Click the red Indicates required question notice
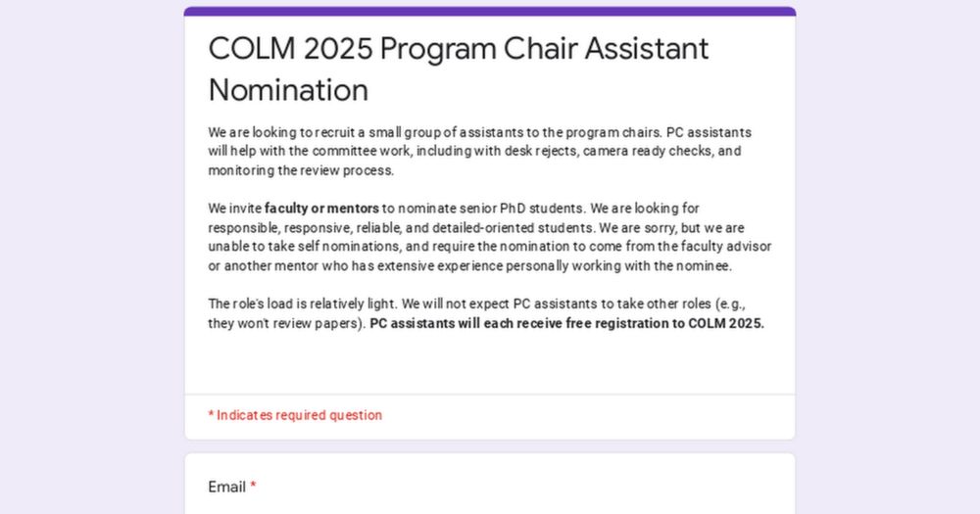Image resolution: width=980 pixels, height=514 pixels. point(295,415)
